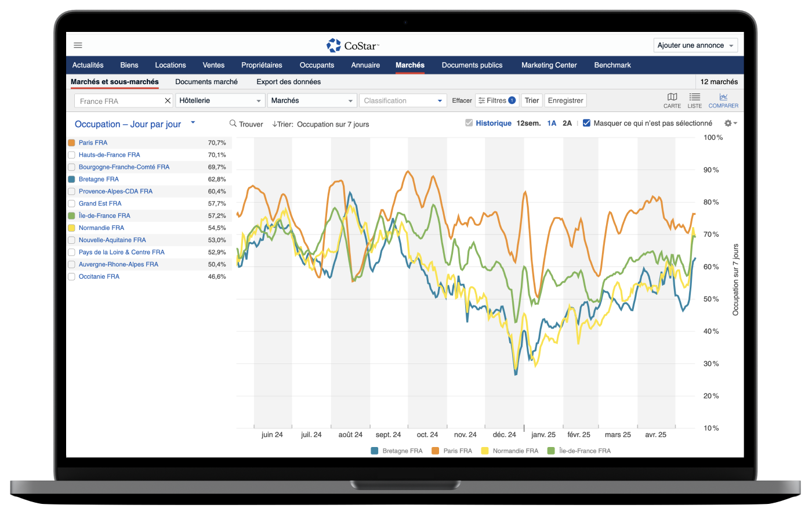This screenshot has width=812, height=519.
Task: Select the 2A time range
Action: [x=567, y=123]
